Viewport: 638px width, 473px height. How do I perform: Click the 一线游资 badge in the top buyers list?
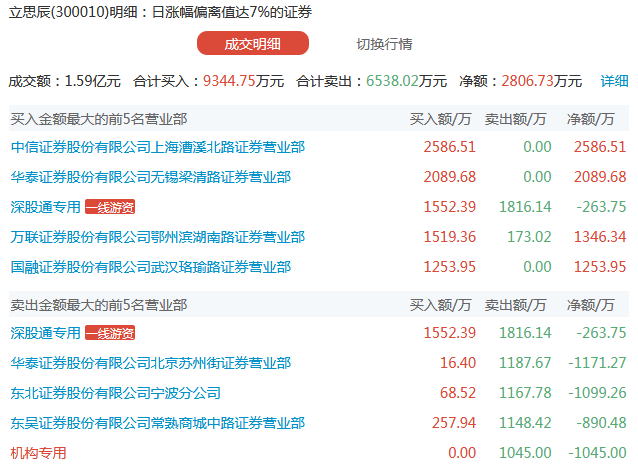(x=109, y=207)
